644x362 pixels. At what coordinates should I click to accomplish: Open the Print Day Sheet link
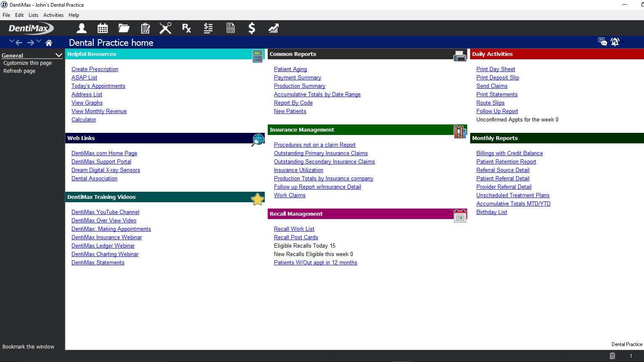(x=496, y=69)
